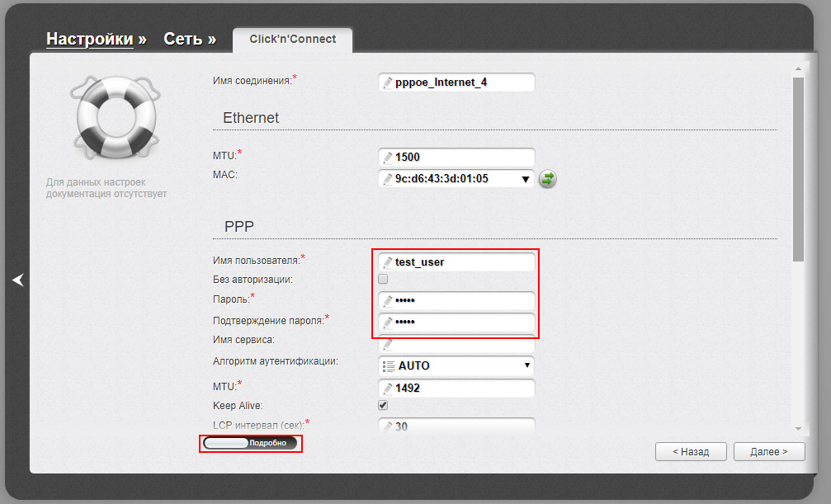
Task: Click the PPP section heading
Action: (x=239, y=227)
